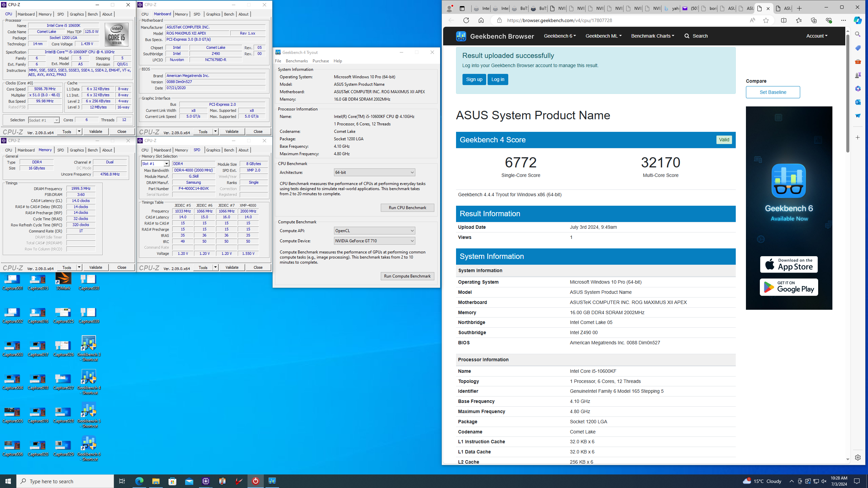Viewport: 868px width, 488px height.
Task: Open Edge Settings and more menu
Action: 844,20
